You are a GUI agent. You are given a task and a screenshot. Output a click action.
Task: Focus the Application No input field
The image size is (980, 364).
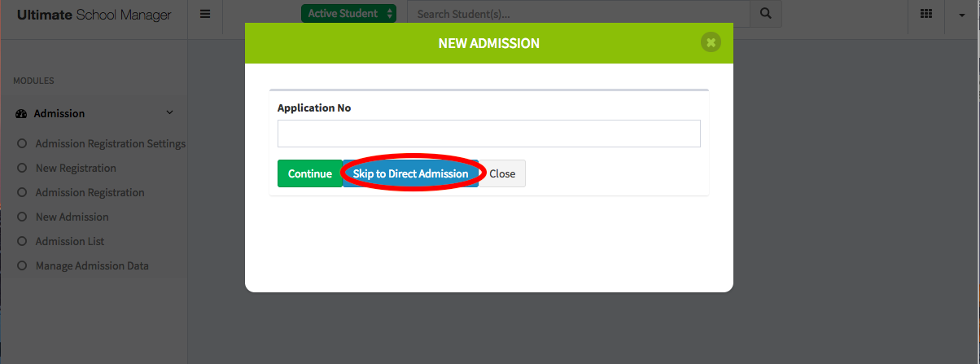click(489, 134)
